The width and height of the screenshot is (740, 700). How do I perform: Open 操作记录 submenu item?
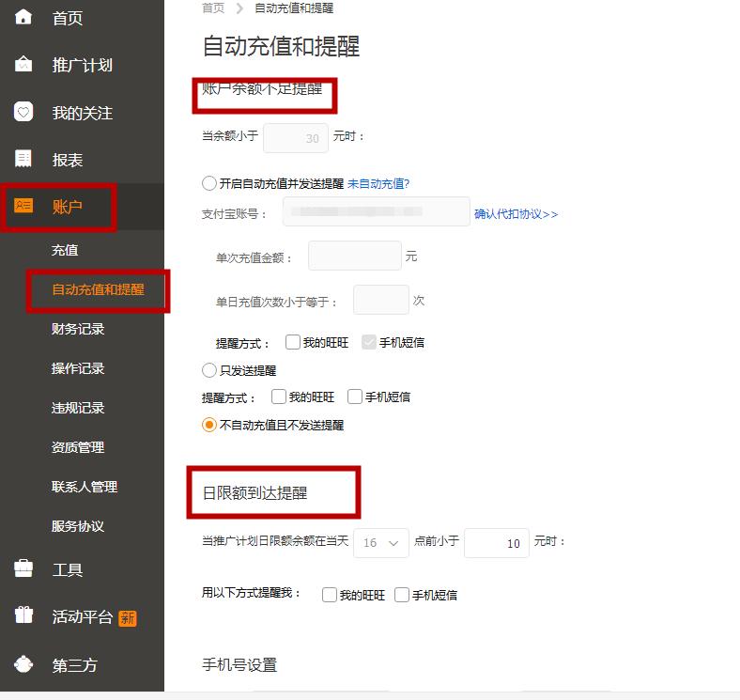[78, 368]
